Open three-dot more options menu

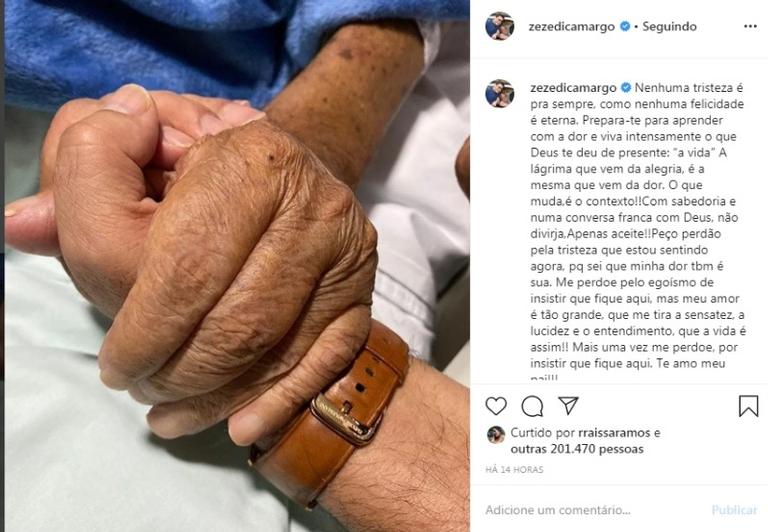750,26
